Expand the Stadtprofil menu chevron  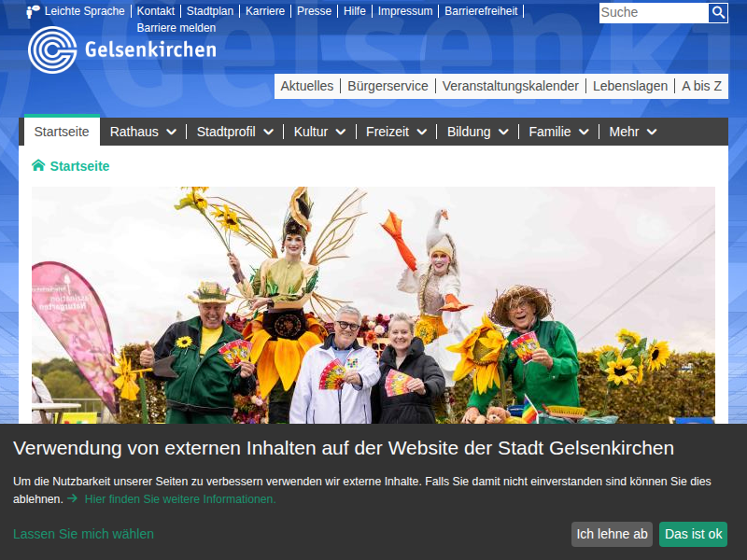269,132
